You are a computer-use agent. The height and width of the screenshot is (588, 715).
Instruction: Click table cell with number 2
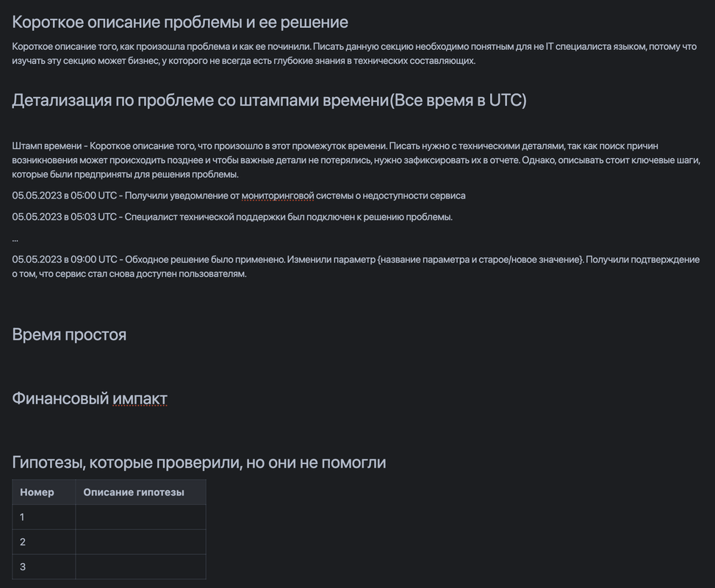(44, 542)
